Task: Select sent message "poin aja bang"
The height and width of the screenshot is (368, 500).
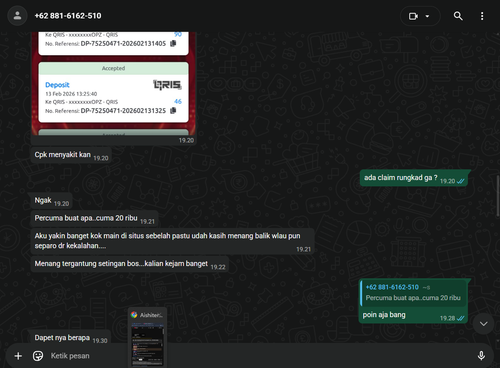Action: (413, 301)
